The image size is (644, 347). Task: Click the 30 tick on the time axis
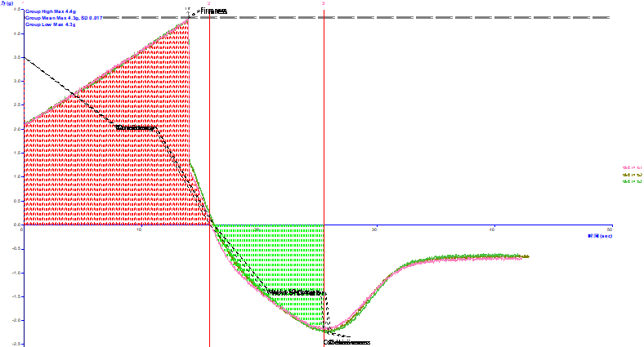[374, 229]
